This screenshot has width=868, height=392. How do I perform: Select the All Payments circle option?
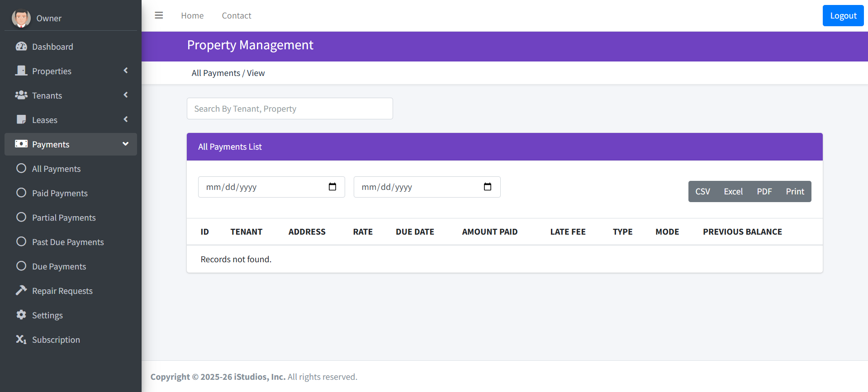[x=21, y=169]
